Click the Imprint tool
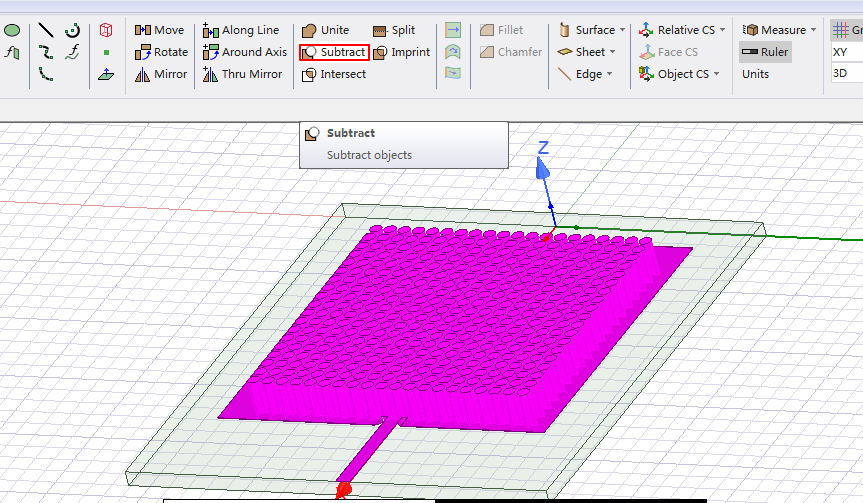The height and width of the screenshot is (503, 863). coord(402,52)
